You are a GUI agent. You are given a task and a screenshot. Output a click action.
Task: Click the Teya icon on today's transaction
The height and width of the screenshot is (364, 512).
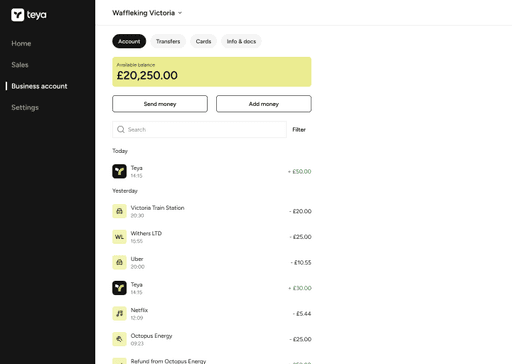coord(119,171)
